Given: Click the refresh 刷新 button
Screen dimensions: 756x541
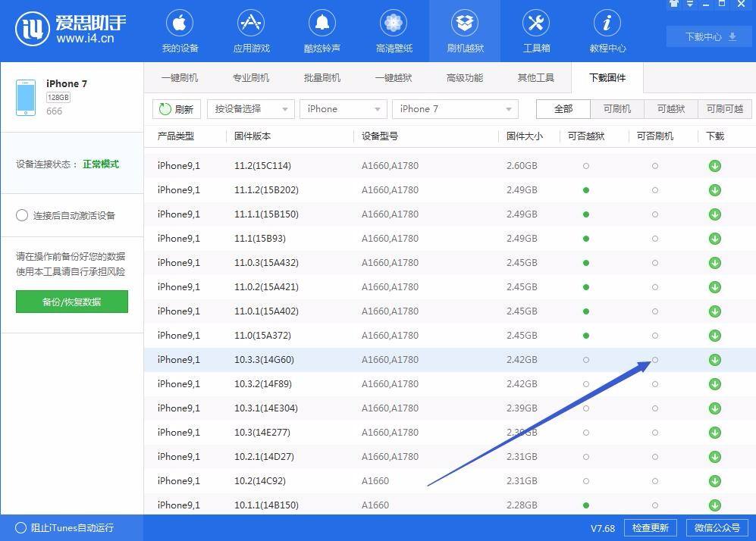Looking at the screenshot, I should coord(177,109).
